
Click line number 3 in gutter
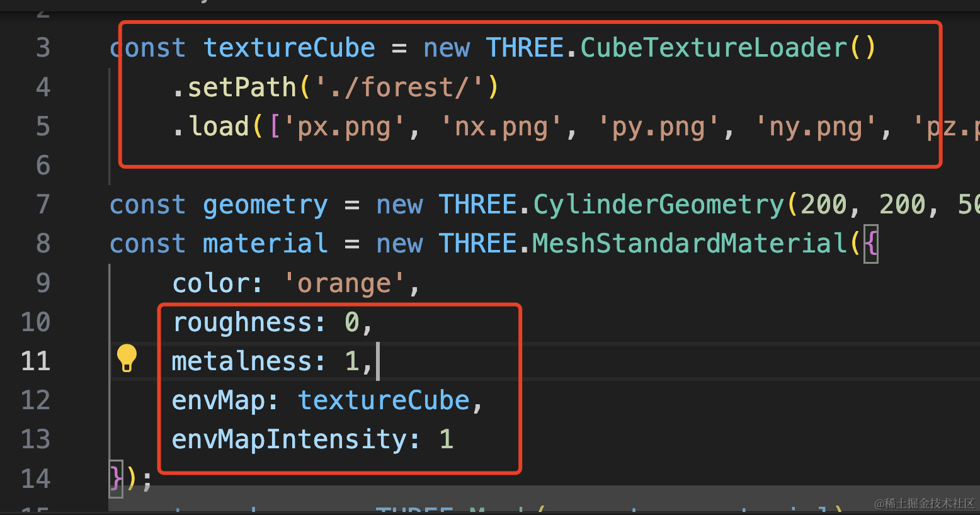coord(43,48)
